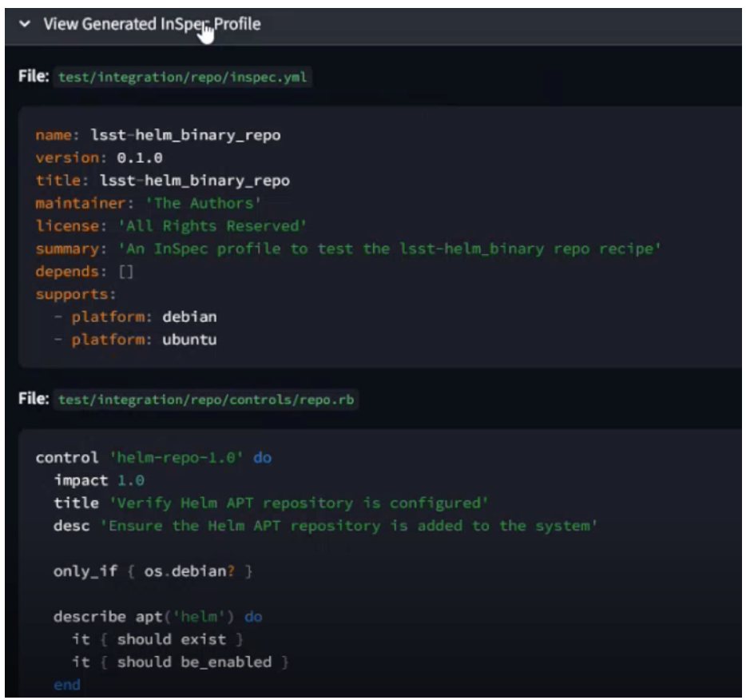
Task: Click the describe apt('helm') line
Action: 157,617
